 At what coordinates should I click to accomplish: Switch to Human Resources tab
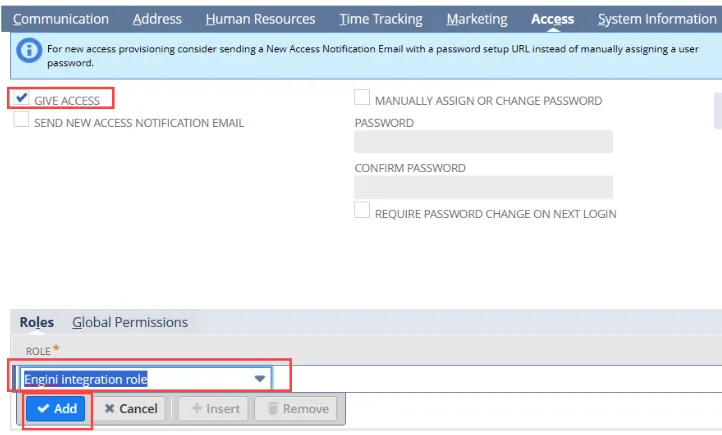pyautogui.click(x=260, y=19)
